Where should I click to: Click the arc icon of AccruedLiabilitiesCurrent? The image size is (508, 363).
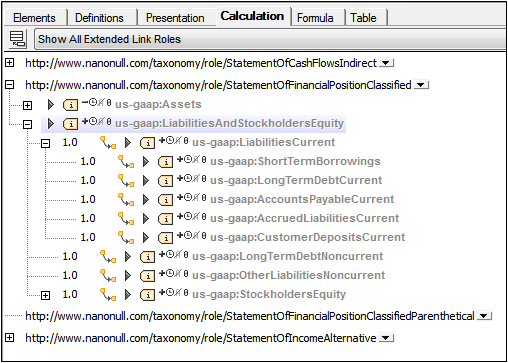click(x=126, y=219)
